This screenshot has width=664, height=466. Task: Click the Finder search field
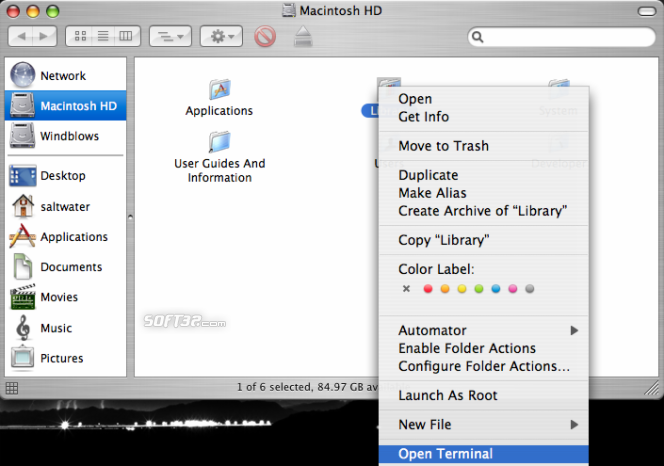(565, 38)
